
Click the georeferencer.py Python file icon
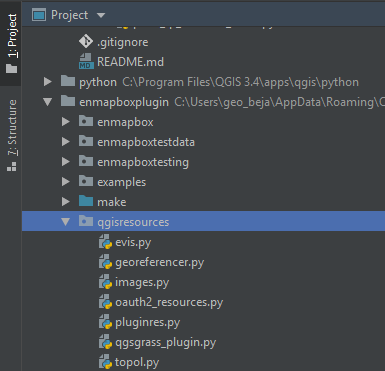point(105,262)
